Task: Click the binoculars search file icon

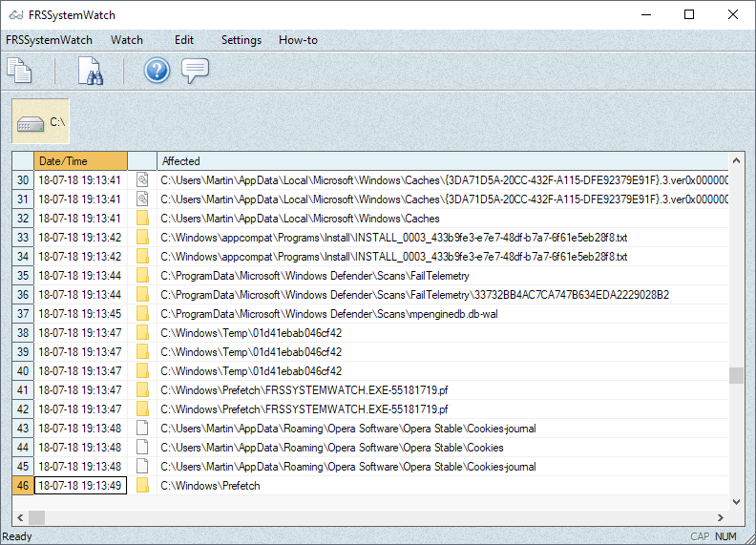Action: coord(90,71)
